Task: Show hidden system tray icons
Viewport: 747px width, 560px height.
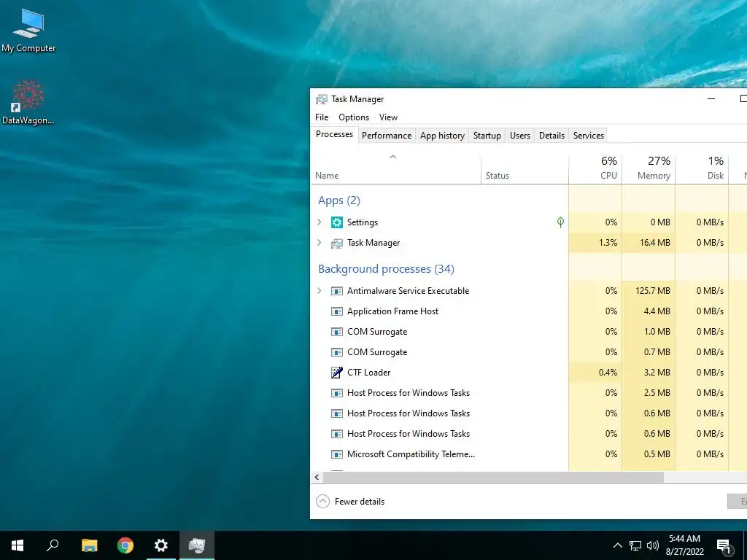Action: coord(617,545)
